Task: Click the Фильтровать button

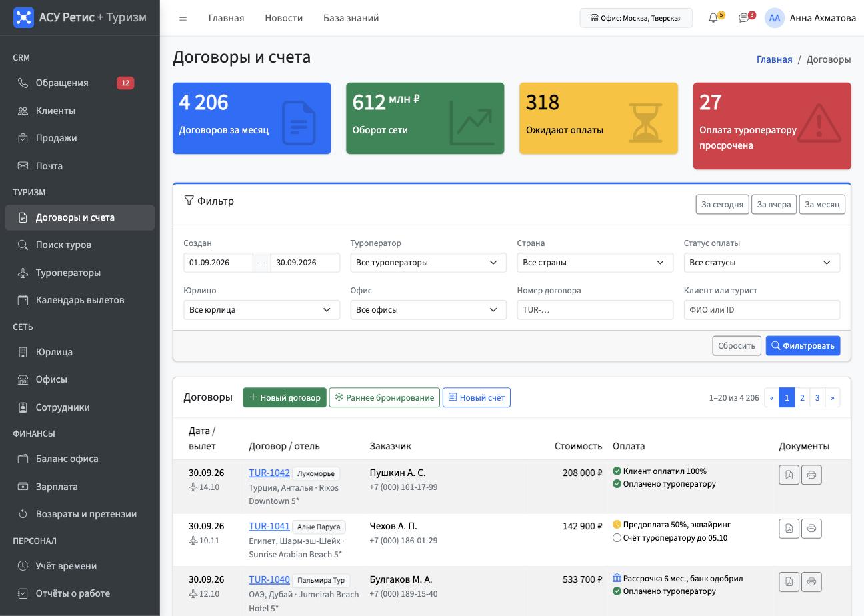Action: click(803, 346)
